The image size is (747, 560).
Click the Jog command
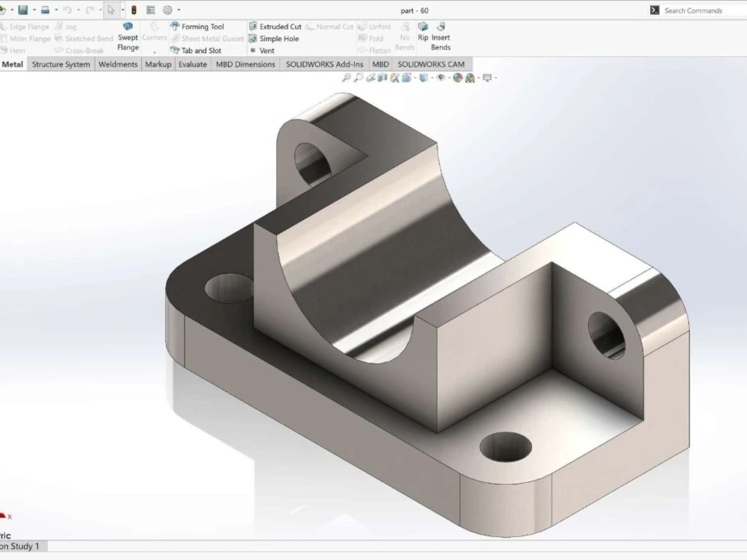[66, 27]
